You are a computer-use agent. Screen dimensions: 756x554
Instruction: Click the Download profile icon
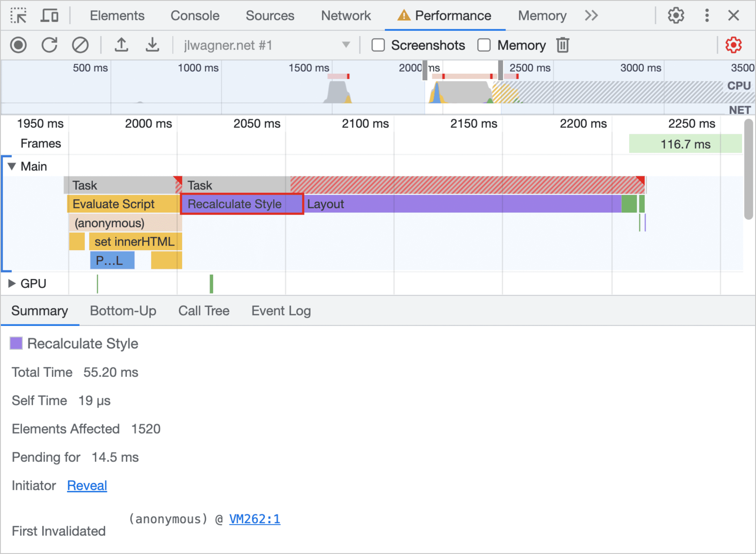tap(151, 45)
